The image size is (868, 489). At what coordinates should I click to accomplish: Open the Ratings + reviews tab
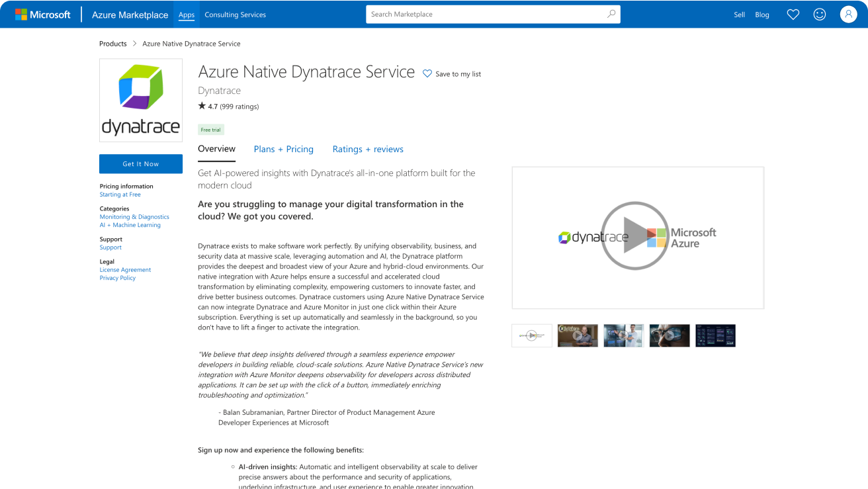368,150
